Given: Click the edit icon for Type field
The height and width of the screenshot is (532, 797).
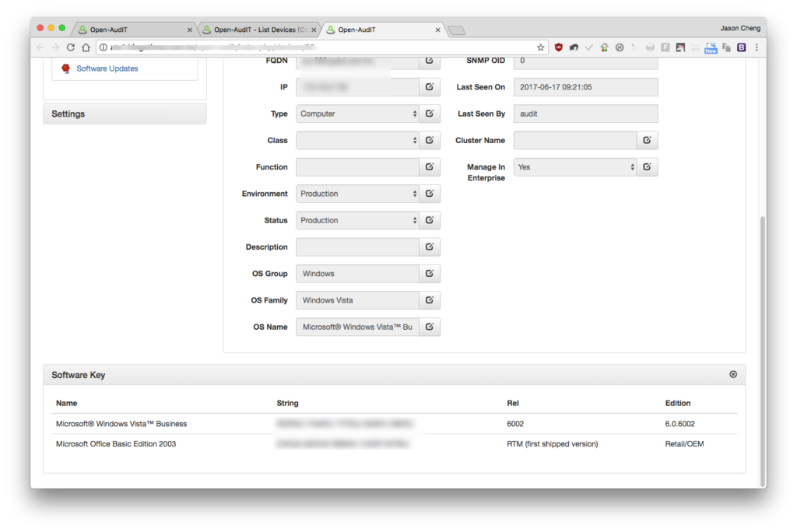Looking at the screenshot, I should pos(430,114).
